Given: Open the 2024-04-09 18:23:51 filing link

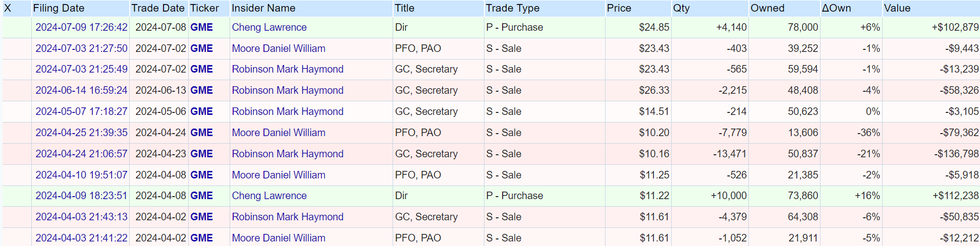Looking at the screenshot, I should tap(81, 196).
